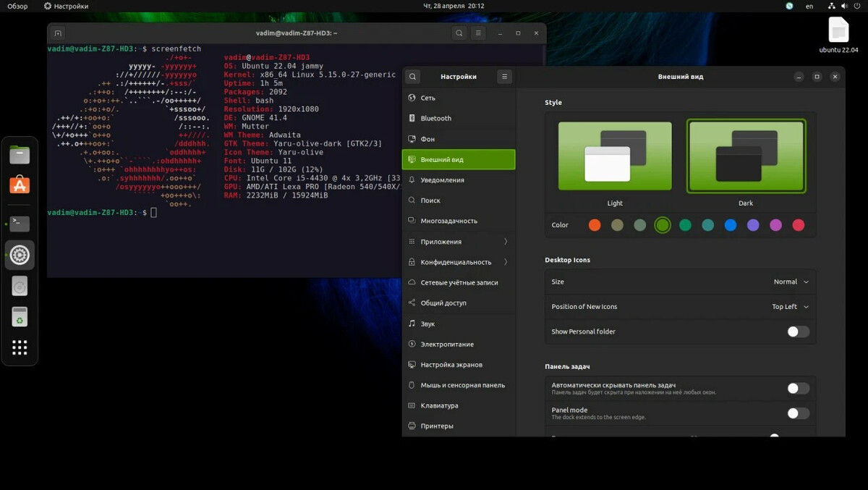Click the teal tray indicator icon
Viewport: 868px width, 490px height.
[789, 6]
